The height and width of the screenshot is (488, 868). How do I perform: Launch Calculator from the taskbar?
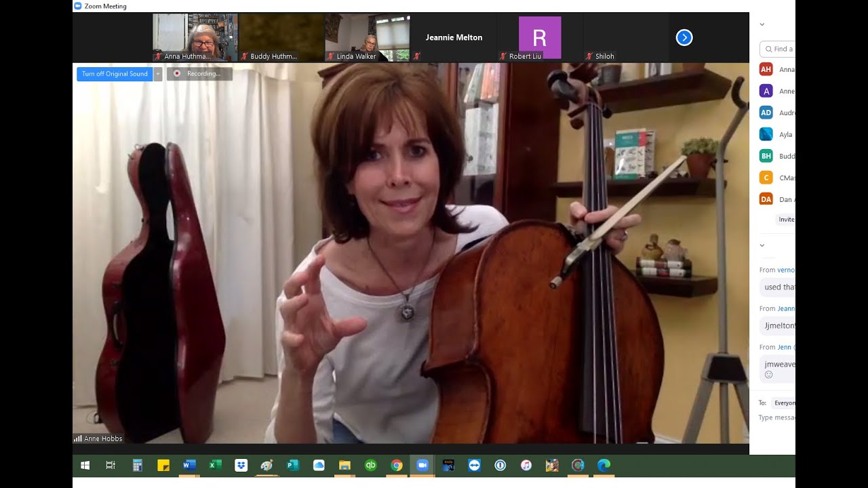click(x=138, y=465)
